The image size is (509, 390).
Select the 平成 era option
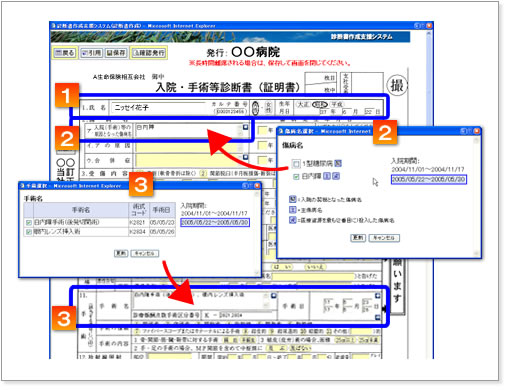click(x=337, y=105)
